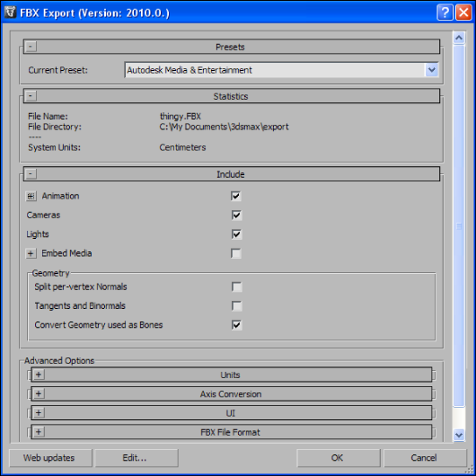
Task: Expand the Embed Media plus icon
Action: coord(31,253)
